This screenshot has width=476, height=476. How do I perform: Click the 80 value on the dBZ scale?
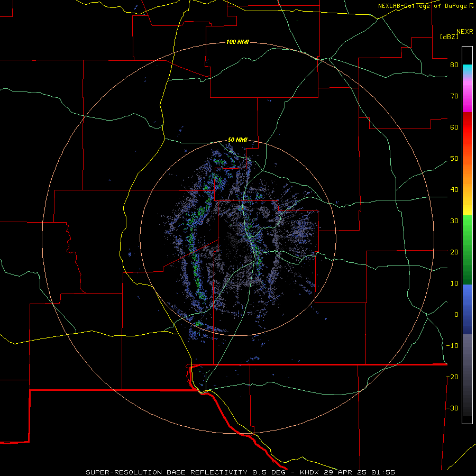coord(454,65)
